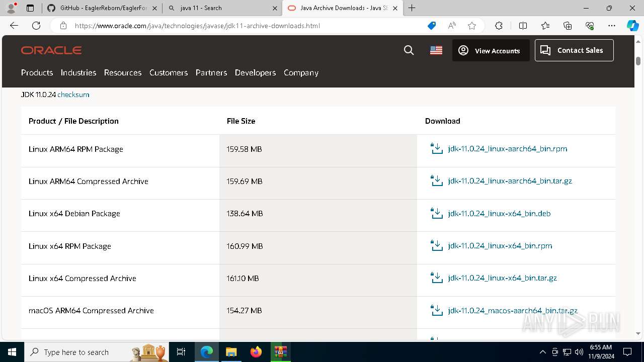Open Oracle site search magnifier
Screen dimensions: 644x362
(409, 50)
